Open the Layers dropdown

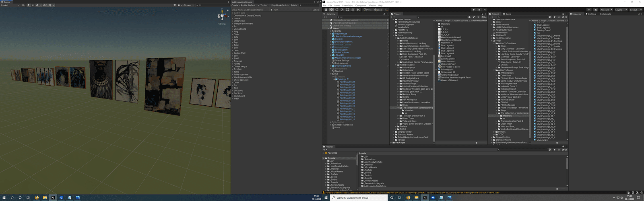tap(621, 10)
